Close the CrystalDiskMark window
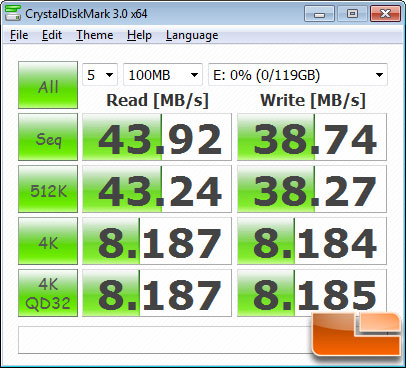The width and height of the screenshot is (406, 368). pos(385,14)
